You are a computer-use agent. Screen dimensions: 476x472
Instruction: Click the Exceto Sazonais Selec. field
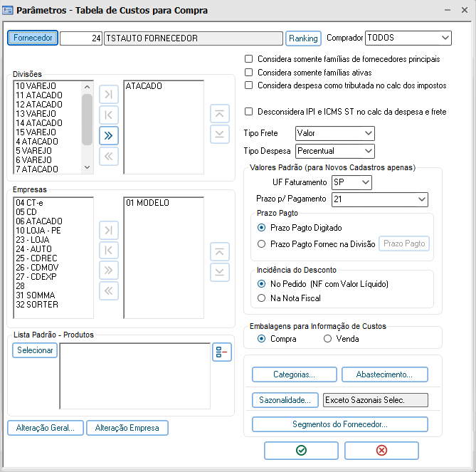(x=376, y=400)
